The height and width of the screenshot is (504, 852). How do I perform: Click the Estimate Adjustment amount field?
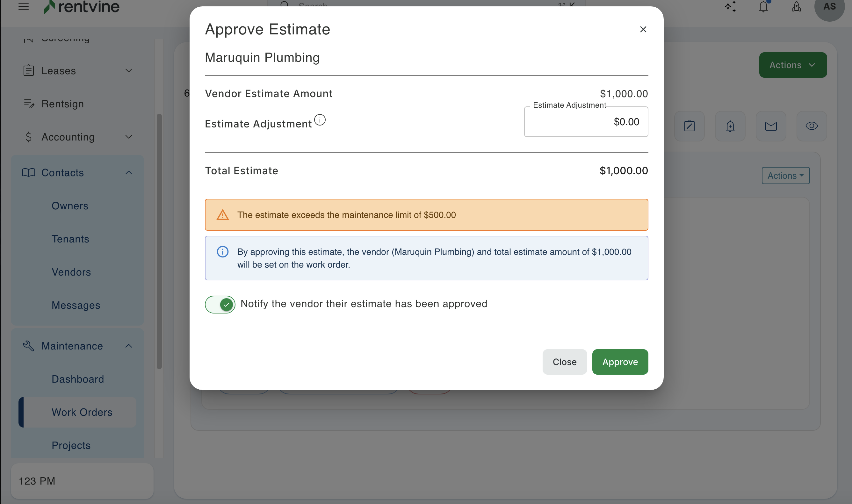click(x=586, y=122)
